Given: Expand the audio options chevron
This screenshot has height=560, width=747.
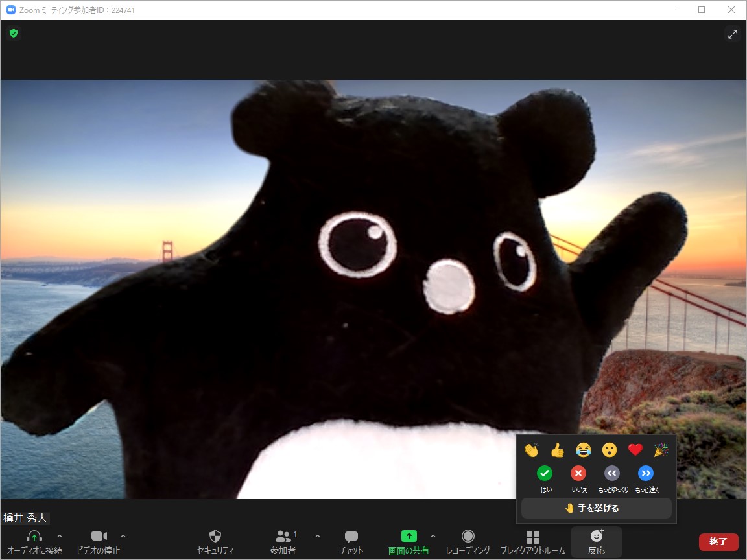Looking at the screenshot, I should click(x=58, y=537).
